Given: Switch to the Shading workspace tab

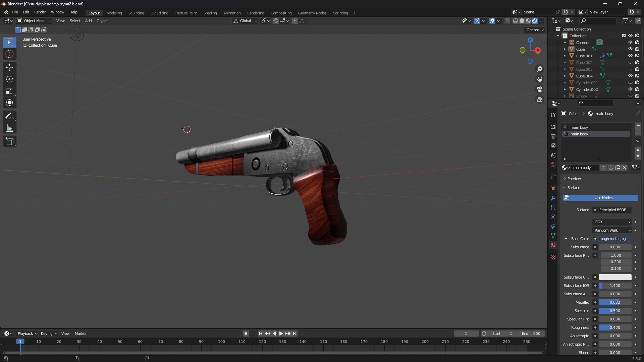Looking at the screenshot, I should tap(210, 13).
